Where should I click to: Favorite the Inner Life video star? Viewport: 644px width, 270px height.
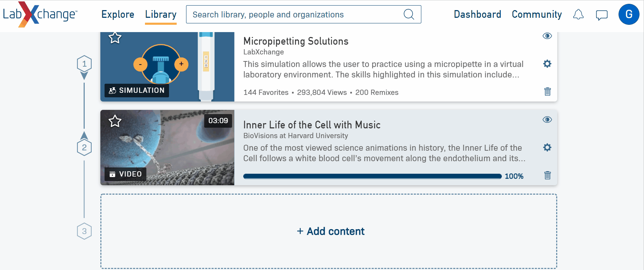click(115, 121)
